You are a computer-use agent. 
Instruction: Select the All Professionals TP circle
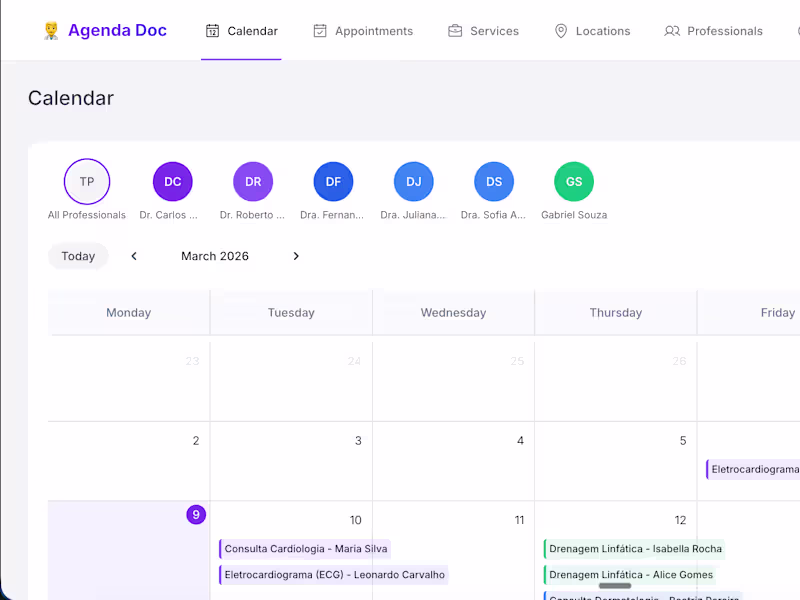(87, 181)
